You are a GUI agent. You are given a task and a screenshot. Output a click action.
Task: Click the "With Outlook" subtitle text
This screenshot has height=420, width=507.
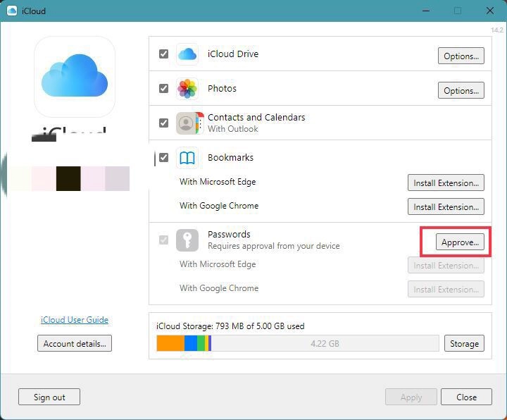coord(233,129)
